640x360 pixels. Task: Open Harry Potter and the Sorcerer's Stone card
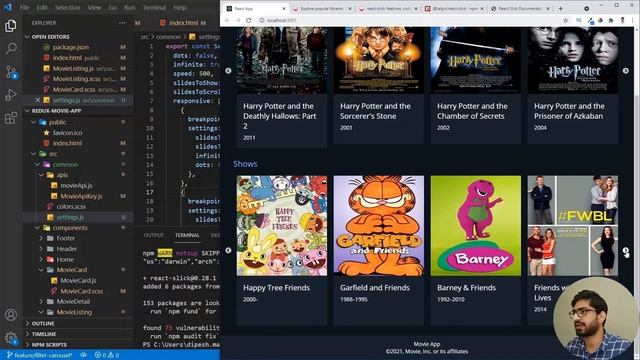pos(378,85)
